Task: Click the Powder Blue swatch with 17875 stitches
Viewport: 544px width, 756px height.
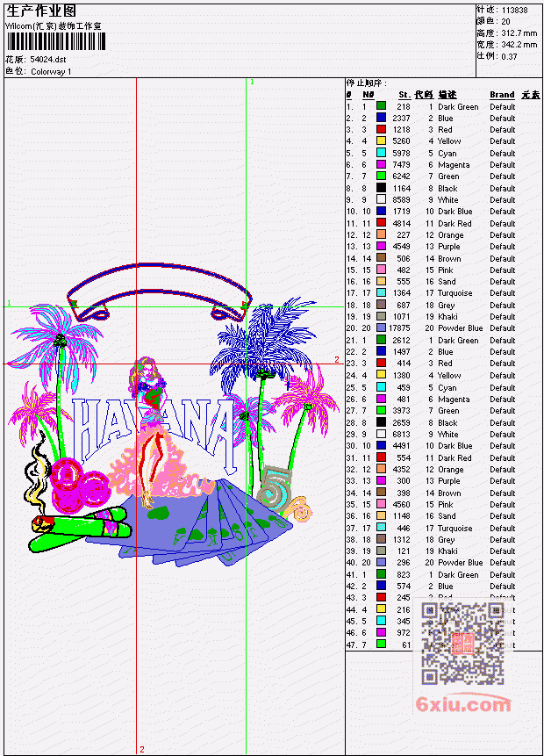Action: tap(381, 328)
